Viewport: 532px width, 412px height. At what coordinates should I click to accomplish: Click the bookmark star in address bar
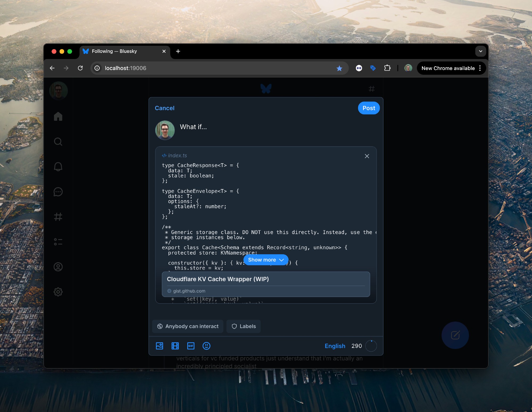click(x=339, y=68)
